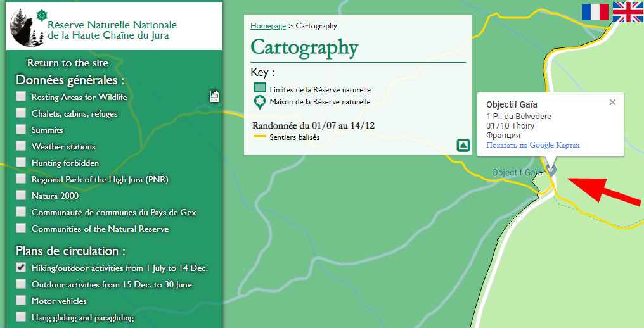Click the Cartography breadcrumb text
The width and height of the screenshot is (644, 328).
point(316,26)
